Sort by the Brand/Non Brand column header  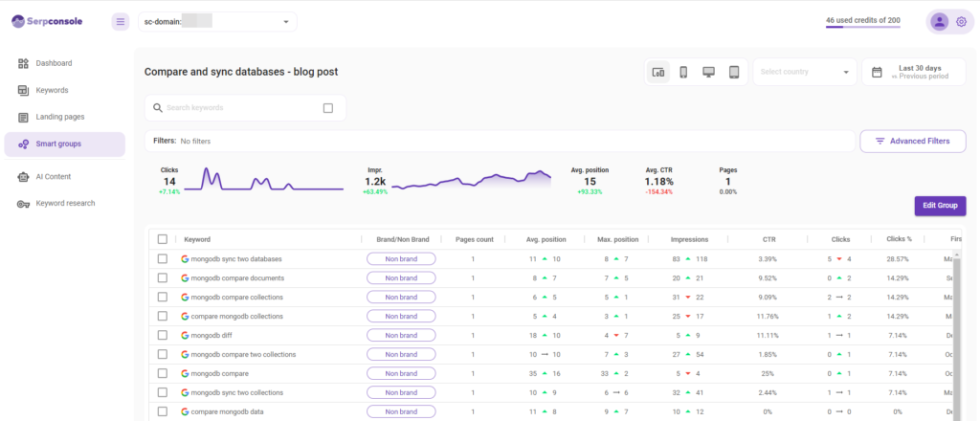point(403,239)
